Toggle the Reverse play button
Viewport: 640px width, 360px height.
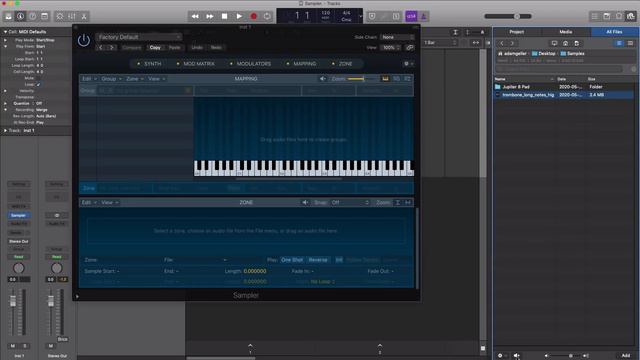(x=318, y=260)
